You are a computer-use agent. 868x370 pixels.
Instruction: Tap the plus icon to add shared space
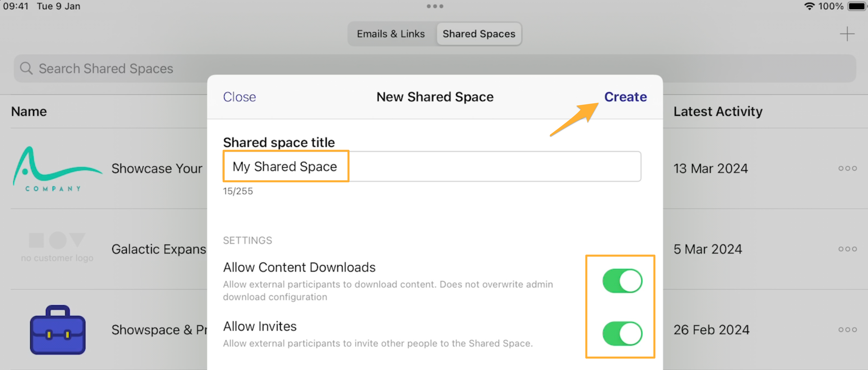pos(847,34)
